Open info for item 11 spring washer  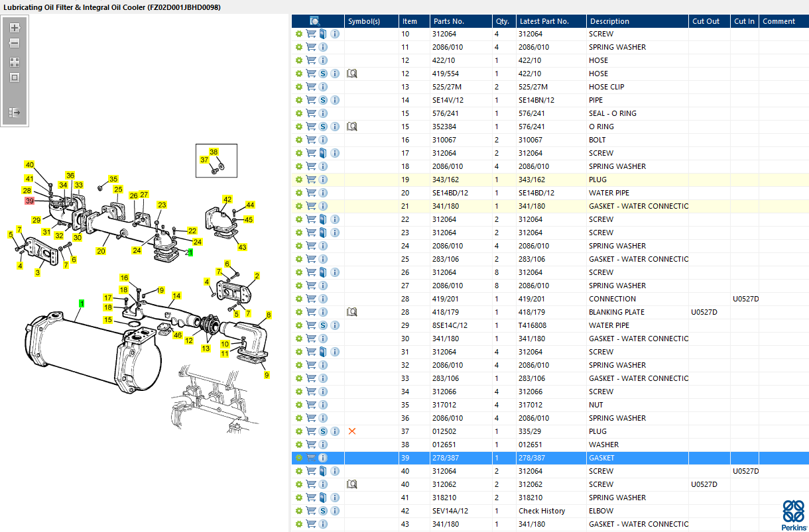323,47
